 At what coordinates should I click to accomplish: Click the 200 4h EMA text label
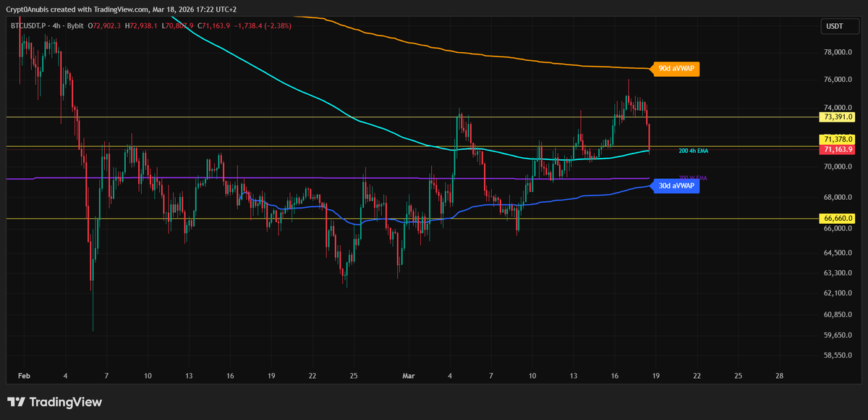693,151
